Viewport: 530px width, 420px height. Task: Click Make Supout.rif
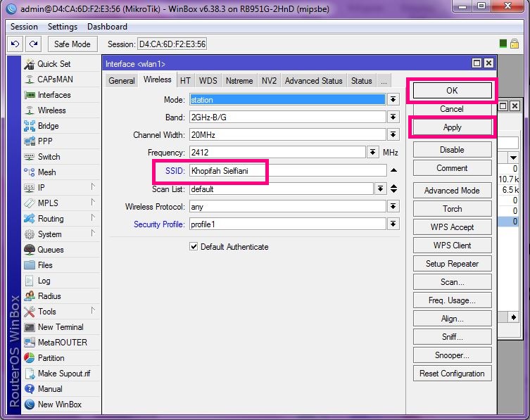(61, 374)
